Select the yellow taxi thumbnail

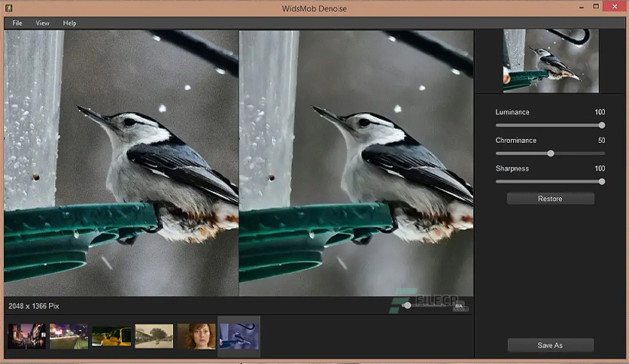(x=111, y=336)
